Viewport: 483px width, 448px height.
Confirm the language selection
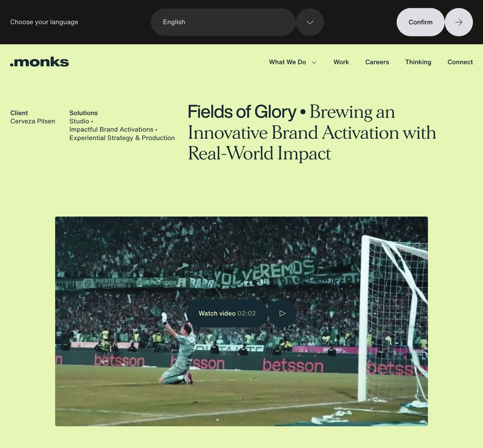(x=421, y=22)
